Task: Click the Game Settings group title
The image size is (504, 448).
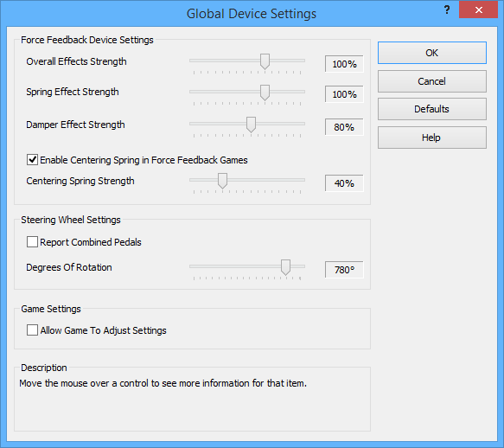Action: [x=51, y=309]
